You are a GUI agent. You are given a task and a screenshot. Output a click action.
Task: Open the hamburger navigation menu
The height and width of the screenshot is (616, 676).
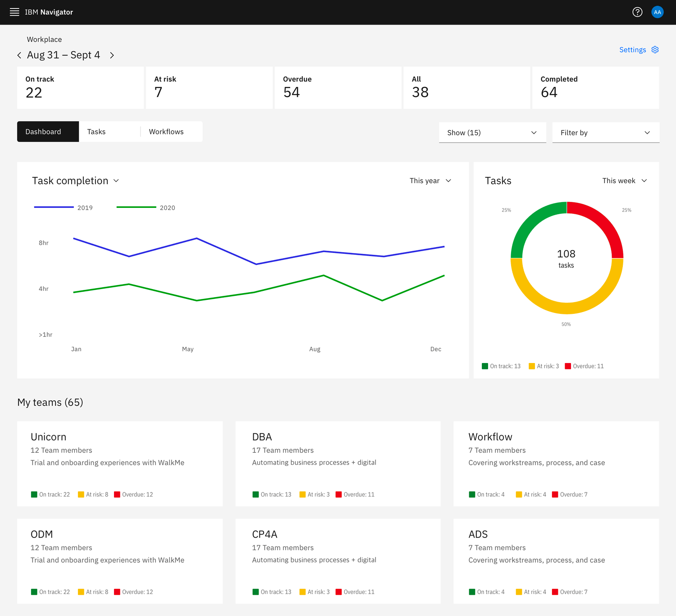(14, 12)
